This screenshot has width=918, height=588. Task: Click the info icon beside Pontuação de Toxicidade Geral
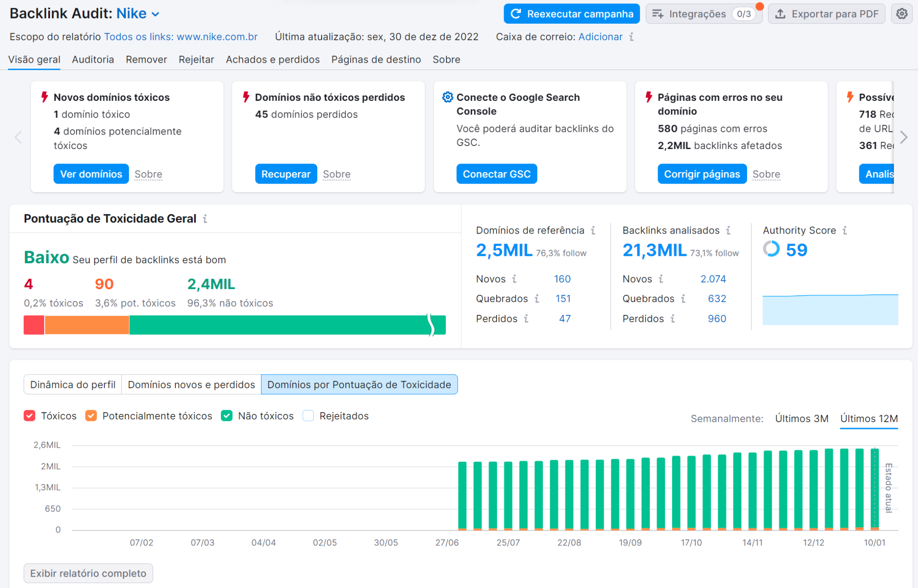[x=205, y=219]
